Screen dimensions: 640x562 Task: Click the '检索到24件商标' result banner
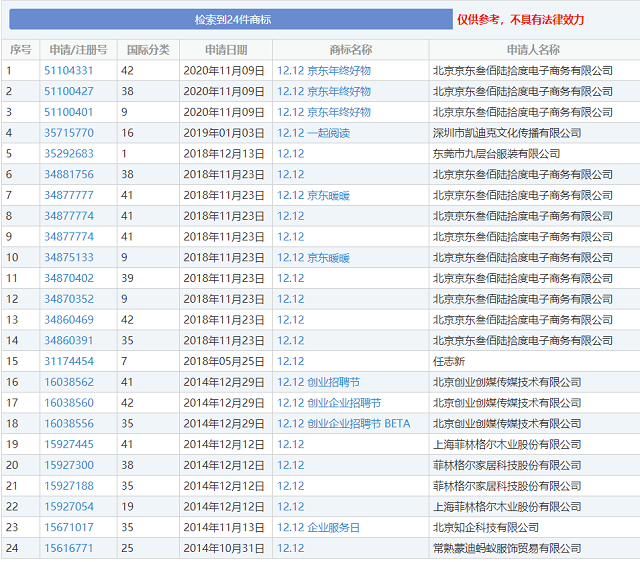[x=231, y=20]
